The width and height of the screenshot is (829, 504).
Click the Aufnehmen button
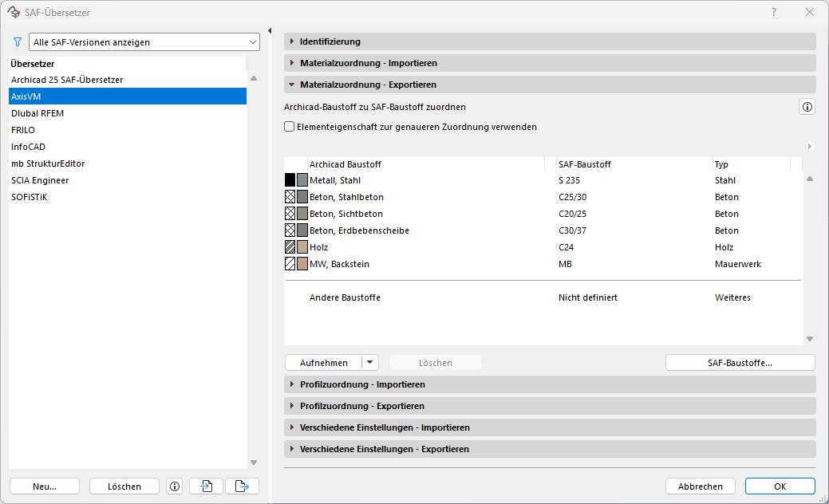click(x=324, y=362)
